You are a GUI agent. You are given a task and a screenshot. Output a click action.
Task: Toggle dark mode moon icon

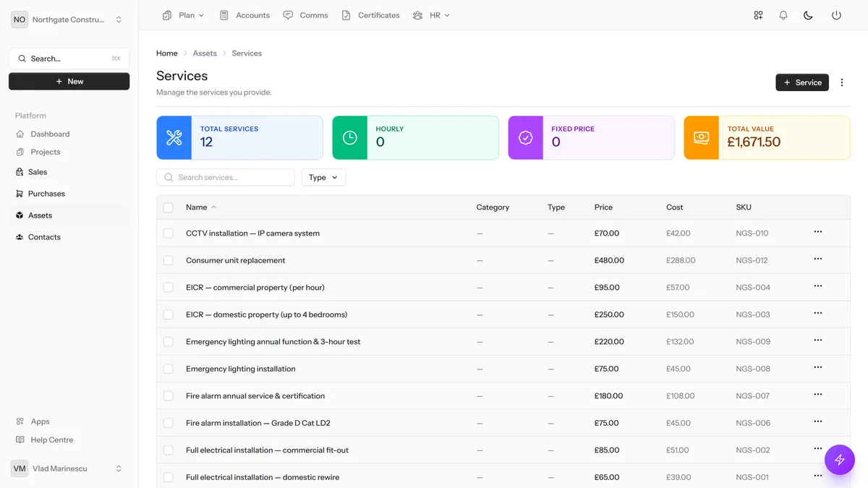click(x=809, y=15)
